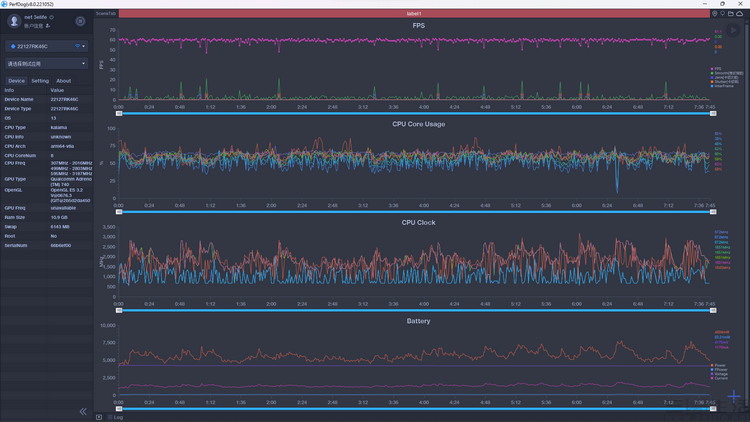Image resolution: width=750 pixels, height=422 pixels.
Task: Toggle the Power legend item in Battery chart
Action: pyautogui.click(x=718, y=366)
